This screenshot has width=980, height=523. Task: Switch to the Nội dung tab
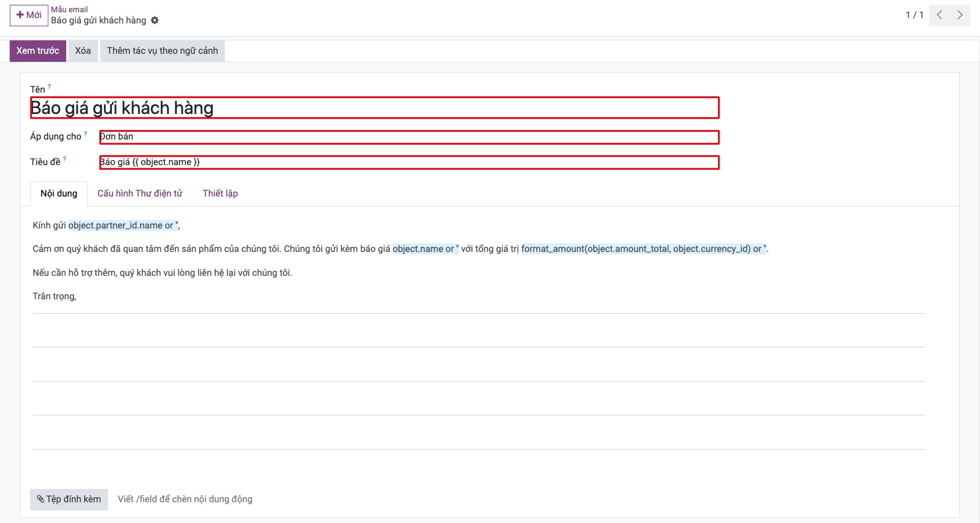[59, 193]
